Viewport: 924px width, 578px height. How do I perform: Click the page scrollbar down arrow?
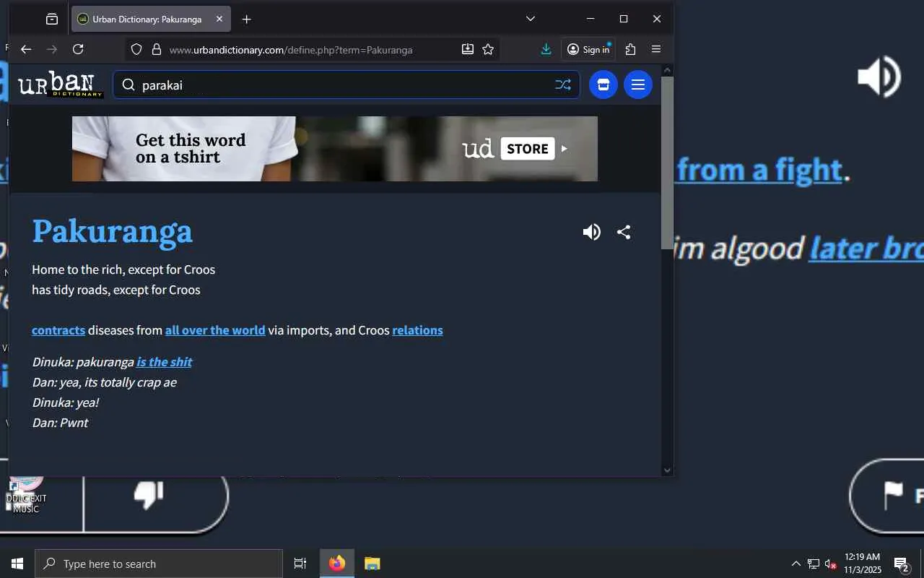coord(667,470)
